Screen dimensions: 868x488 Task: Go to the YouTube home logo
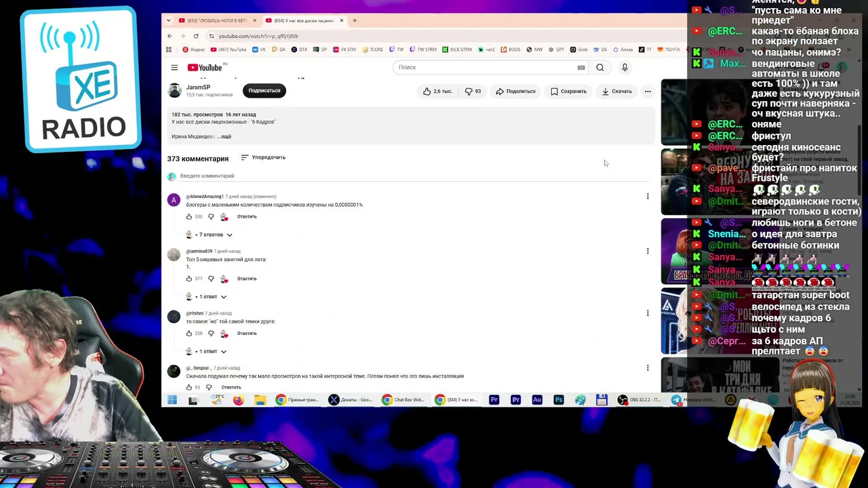point(205,67)
